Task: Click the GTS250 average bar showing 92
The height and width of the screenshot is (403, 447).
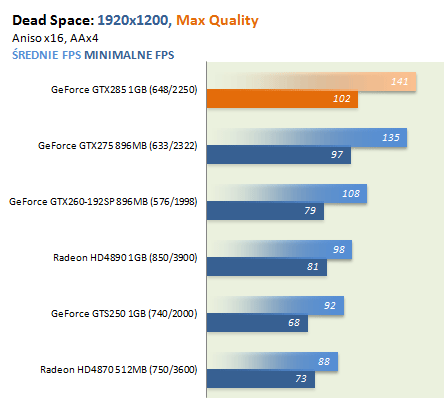Action: pyautogui.click(x=275, y=305)
